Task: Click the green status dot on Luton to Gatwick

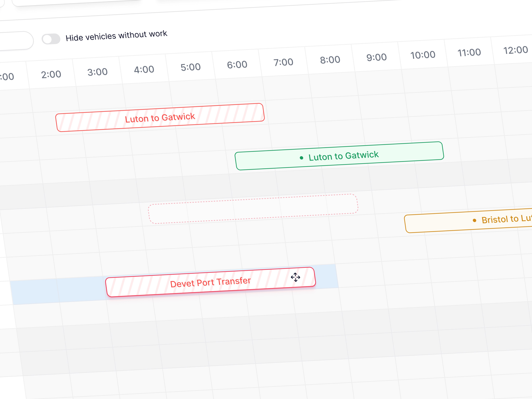Action: (301, 158)
